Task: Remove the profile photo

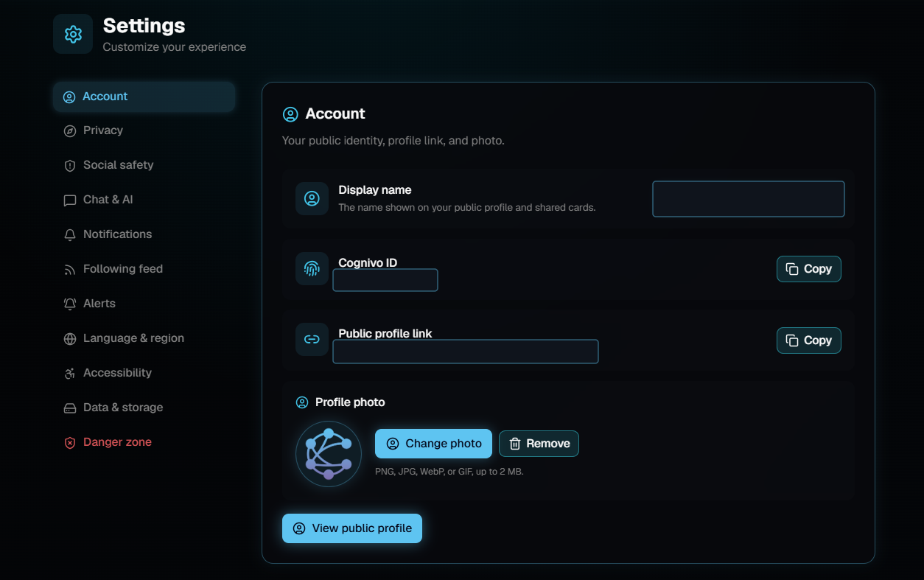Action: [x=539, y=444]
